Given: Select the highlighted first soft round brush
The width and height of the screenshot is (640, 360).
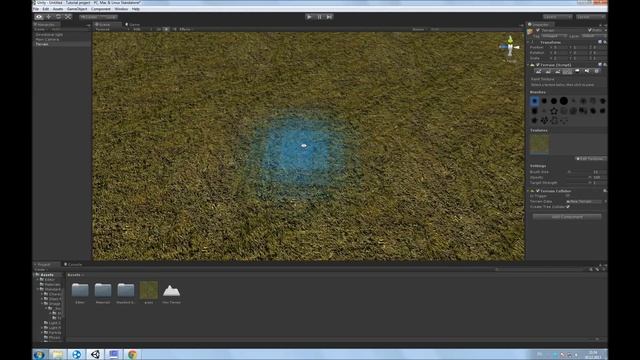Looking at the screenshot, I should (535, 101).
